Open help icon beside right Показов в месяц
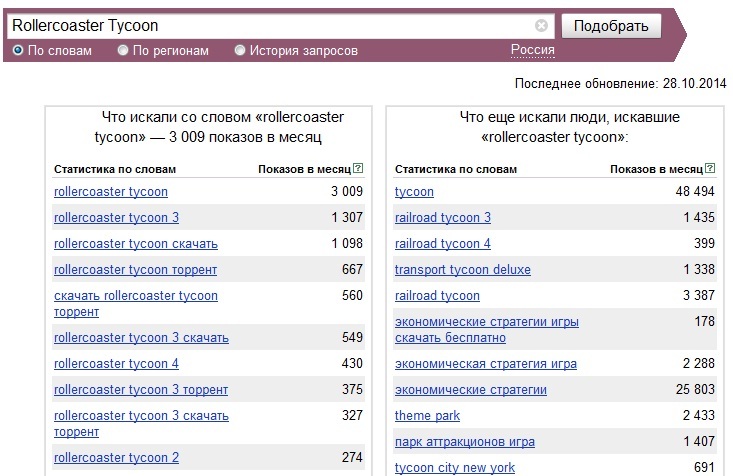 [710, 168]
